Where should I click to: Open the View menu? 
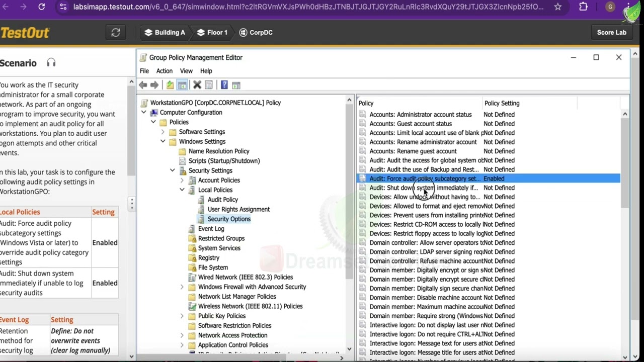point(186,71)
